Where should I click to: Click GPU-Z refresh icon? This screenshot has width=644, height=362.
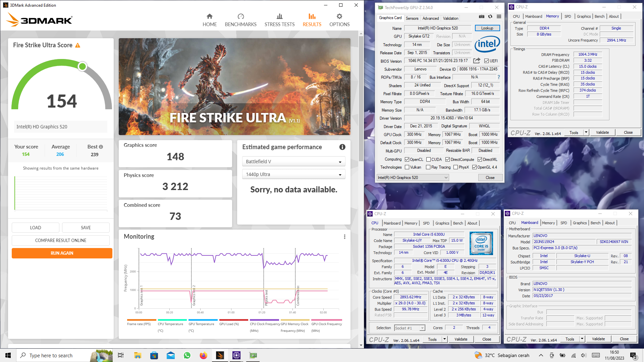490,16
